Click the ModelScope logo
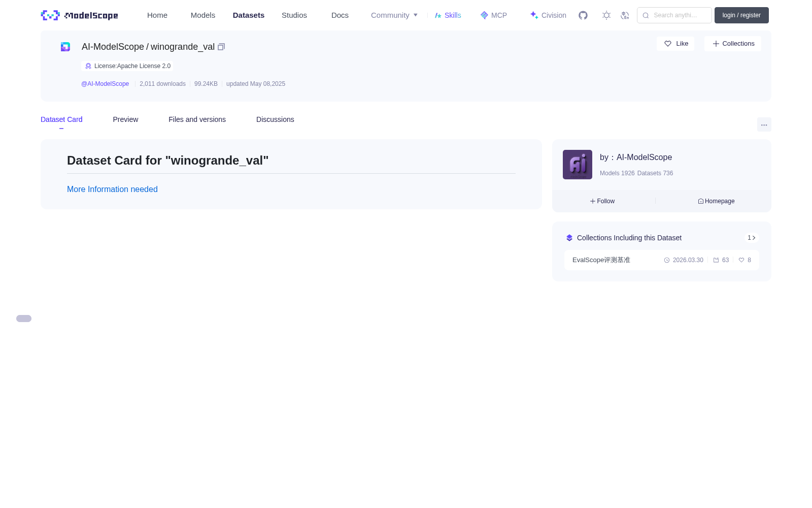 coord(80,15)
